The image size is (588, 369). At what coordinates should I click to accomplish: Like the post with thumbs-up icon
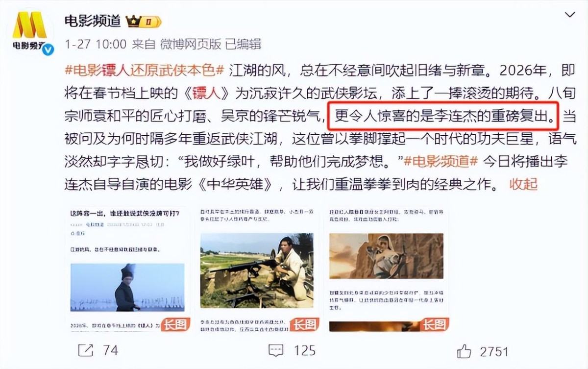[x=464, y=350]
